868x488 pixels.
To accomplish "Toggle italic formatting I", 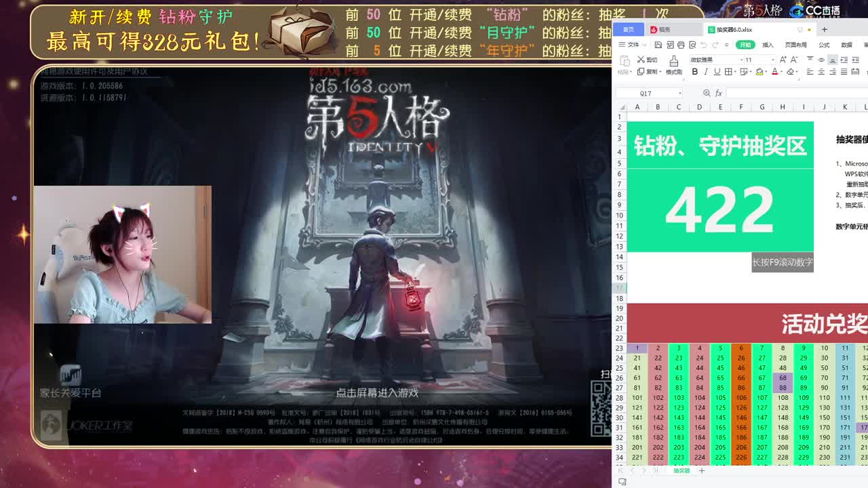I will point(706,72).
